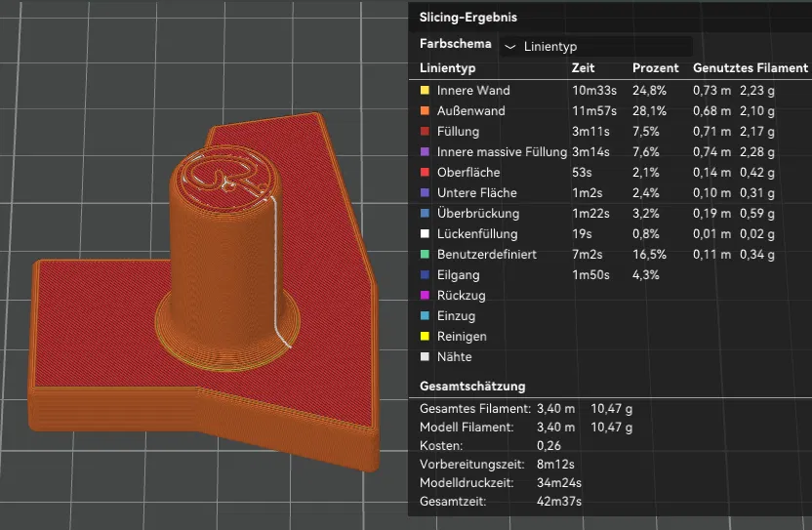The width and height of the screenshot is (812, 530).
Task: Click the Oberfläche red color swatch
Action: pos(425,173)
